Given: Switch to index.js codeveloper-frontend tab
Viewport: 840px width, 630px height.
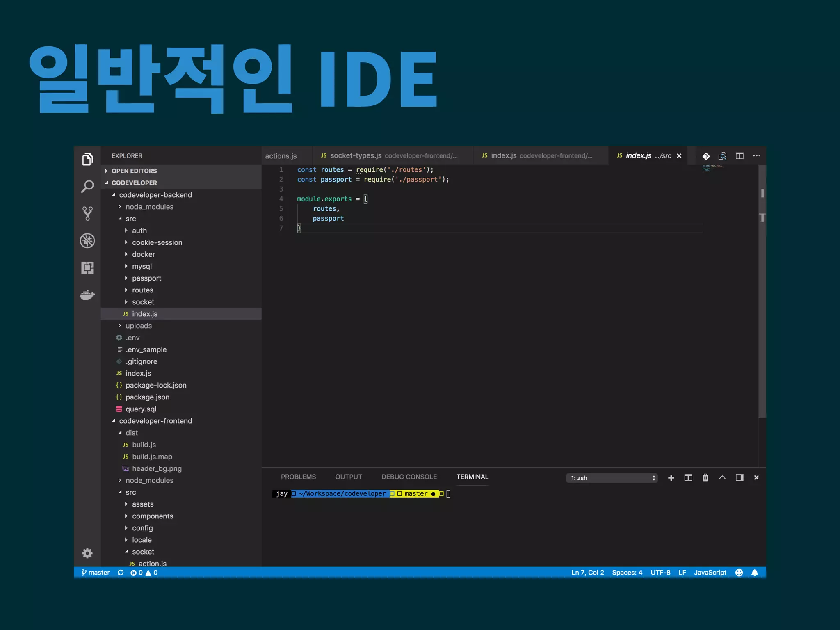Looking at the screenshot, I should 541,156.
